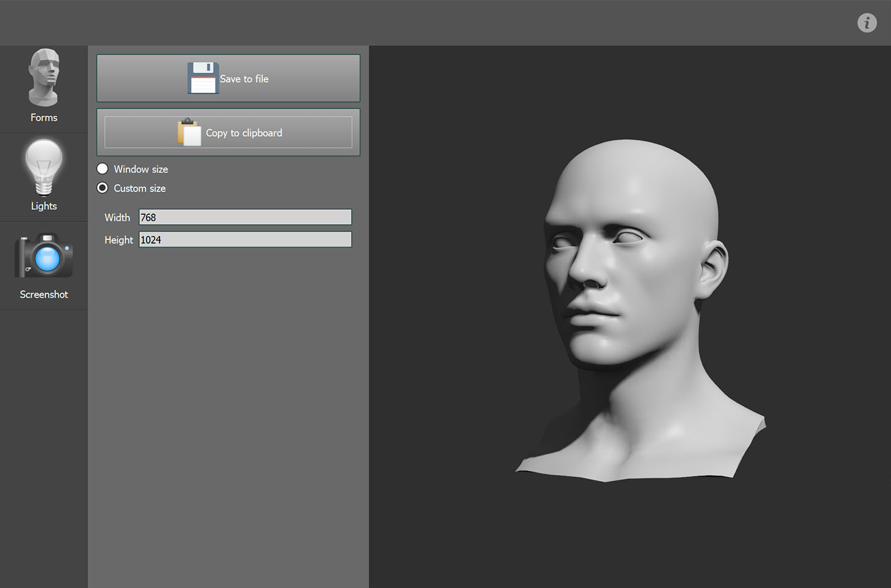Click the Width input field

[245, 217]
